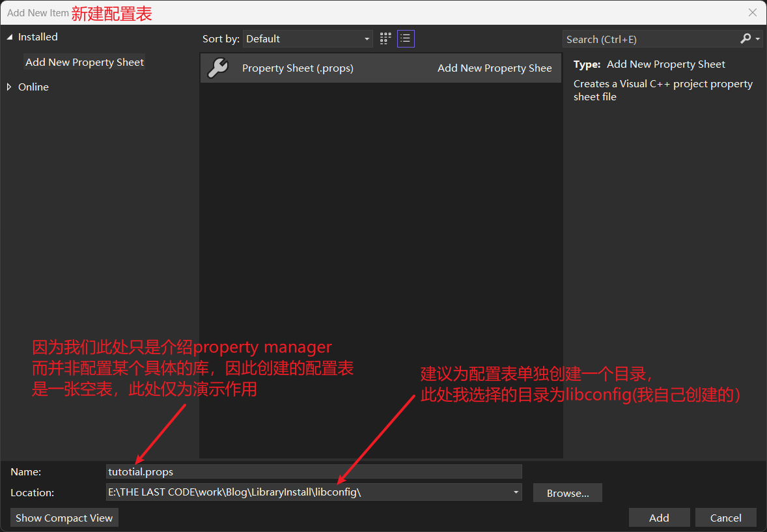Screen dimensions: 767x532
Task: Collapse the Installed tree node
Action: click(x=9, y=37)
